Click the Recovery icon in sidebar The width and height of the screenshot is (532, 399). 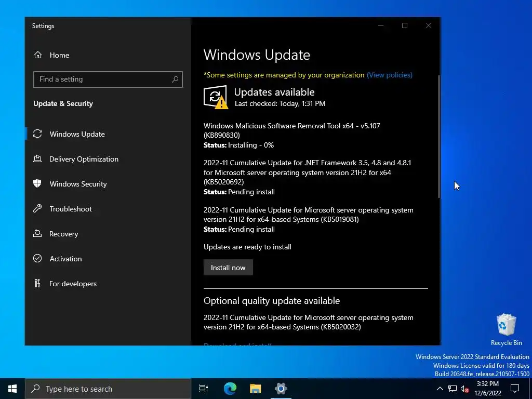click(x=37, y=233)
